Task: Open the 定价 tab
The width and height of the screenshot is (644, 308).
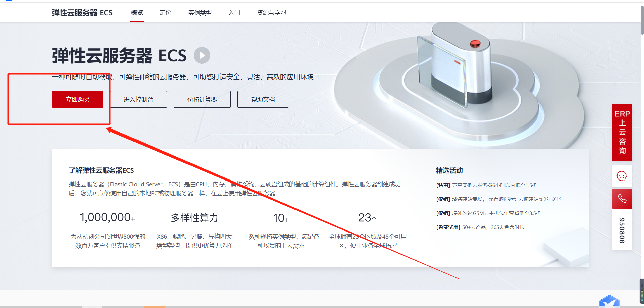Action: (x=165, y=13)
